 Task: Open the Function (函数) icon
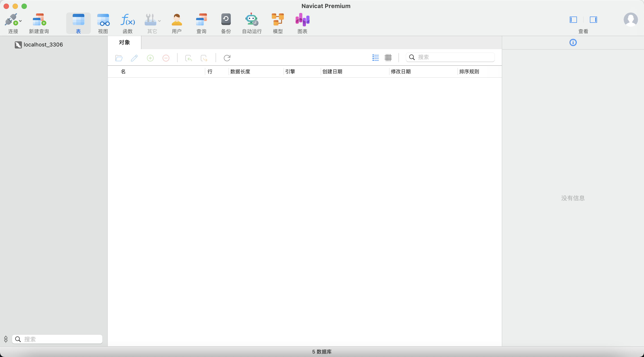pyautogui.click(x=127, y=19)
